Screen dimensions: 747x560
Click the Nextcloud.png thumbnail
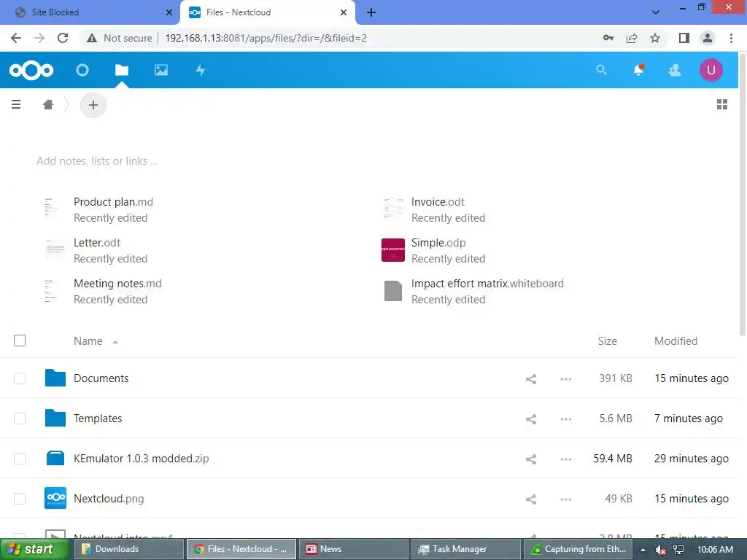coord(55,498)
